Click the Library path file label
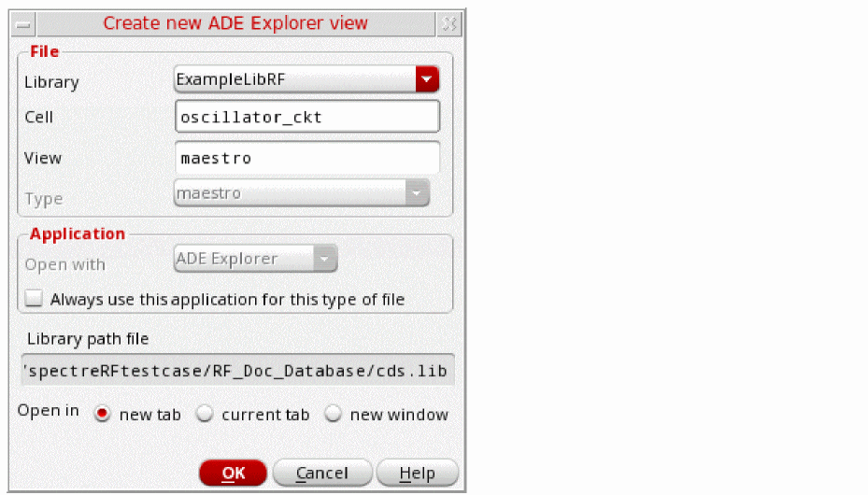The image size is (868, 495). [88, 338]
